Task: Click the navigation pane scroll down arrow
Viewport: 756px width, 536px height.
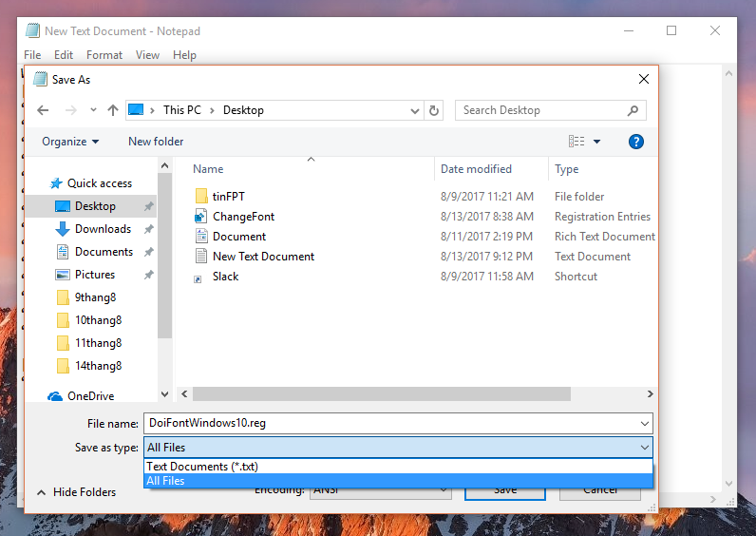Action: (x=165, y=394)
